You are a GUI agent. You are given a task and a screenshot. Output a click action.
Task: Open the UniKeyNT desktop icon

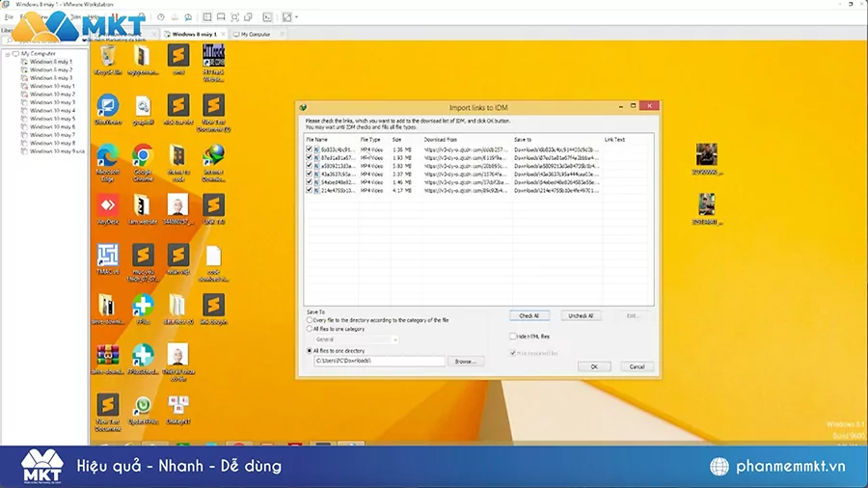tap(178, 406)
